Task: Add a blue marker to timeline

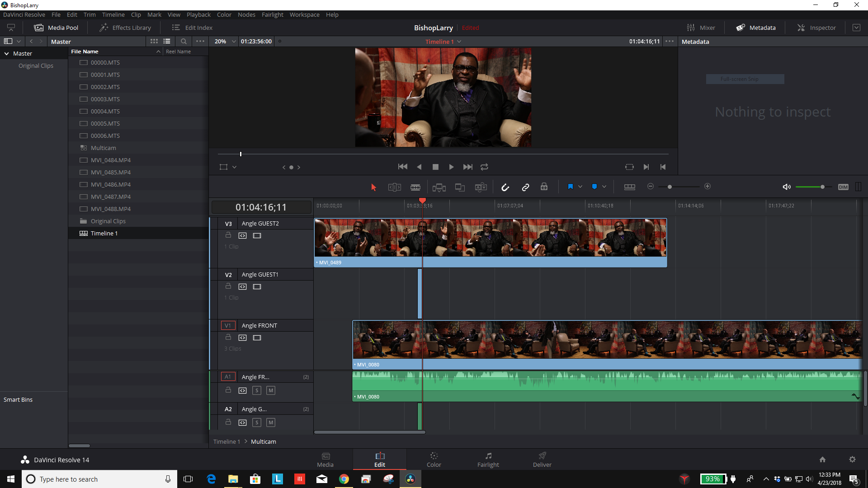Action: 594,187
